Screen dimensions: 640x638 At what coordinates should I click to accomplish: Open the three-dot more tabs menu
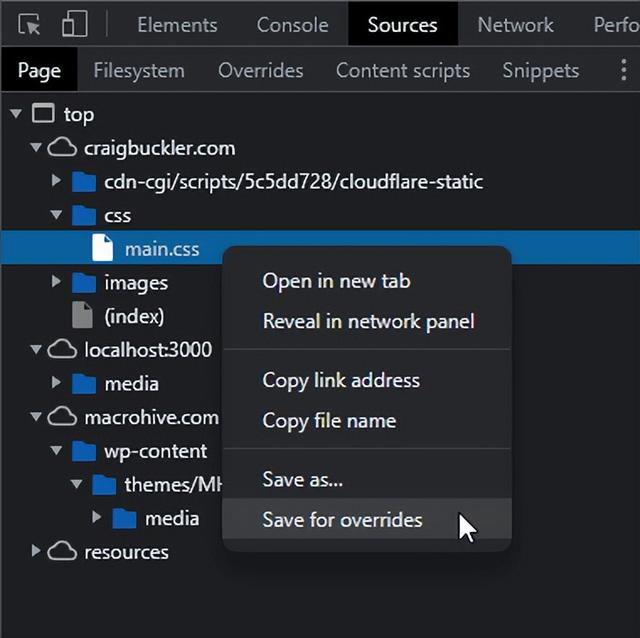pos(623,70)
